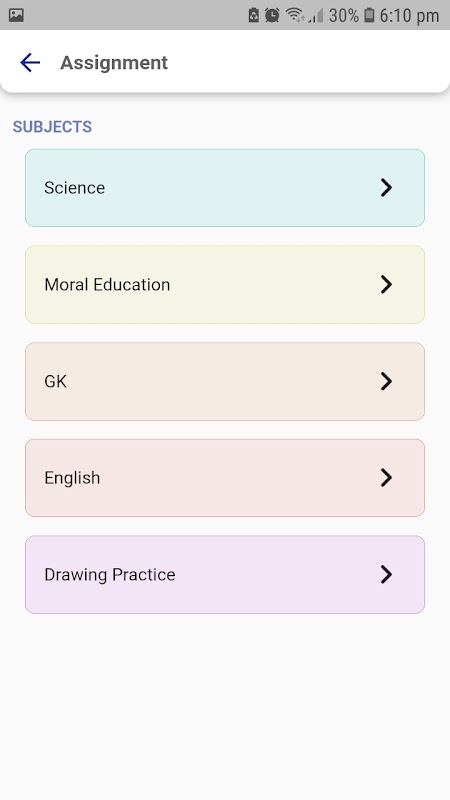Tap the SUBJECTS section heading
The image size is (450, 800).
53,127
